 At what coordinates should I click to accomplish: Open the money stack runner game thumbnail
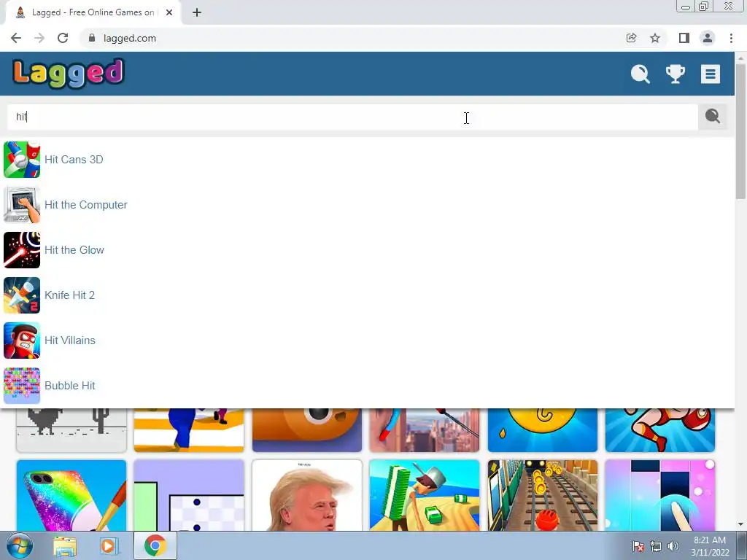pos(425,495)
